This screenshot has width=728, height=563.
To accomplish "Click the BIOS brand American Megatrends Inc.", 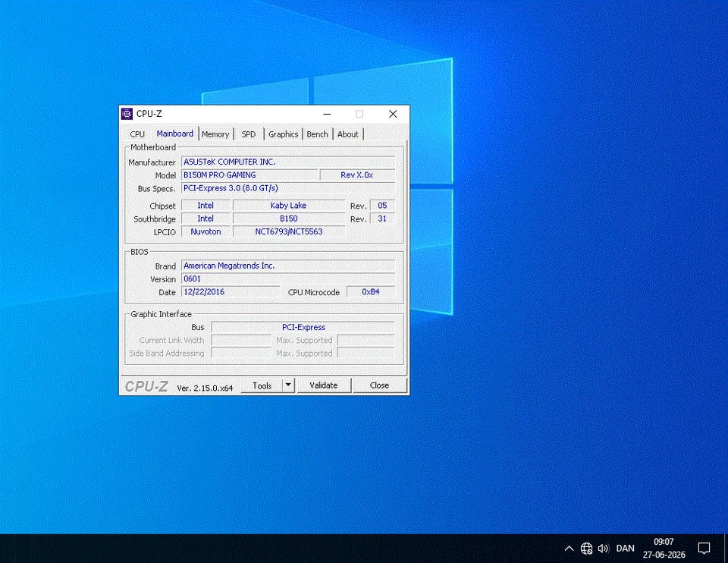I will [288, 266].
